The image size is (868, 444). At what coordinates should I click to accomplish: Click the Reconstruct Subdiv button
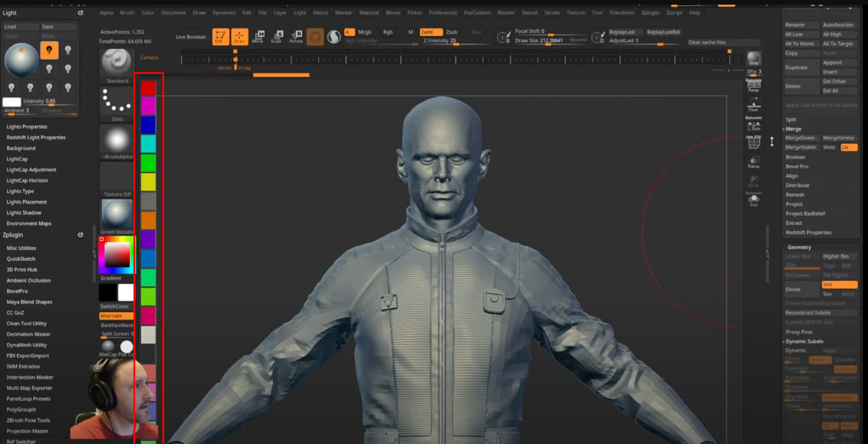821,313
